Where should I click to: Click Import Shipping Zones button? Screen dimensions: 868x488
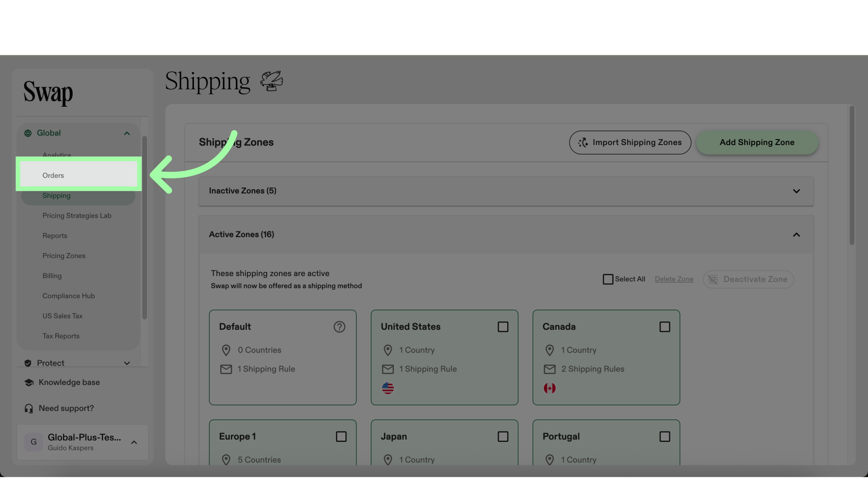pos(630,142)
